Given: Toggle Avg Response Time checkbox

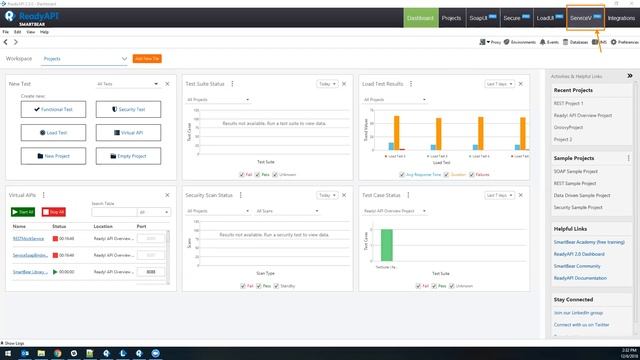Looking at the screenshot, I should click(x=402, y=175).
